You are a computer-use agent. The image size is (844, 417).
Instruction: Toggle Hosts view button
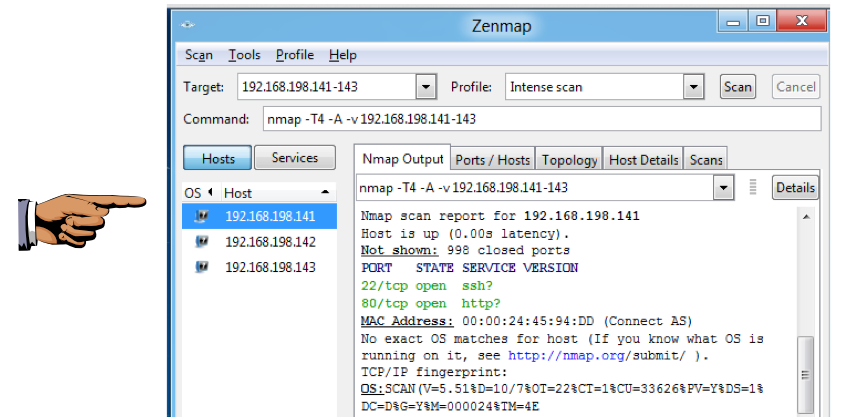point(218,158)
